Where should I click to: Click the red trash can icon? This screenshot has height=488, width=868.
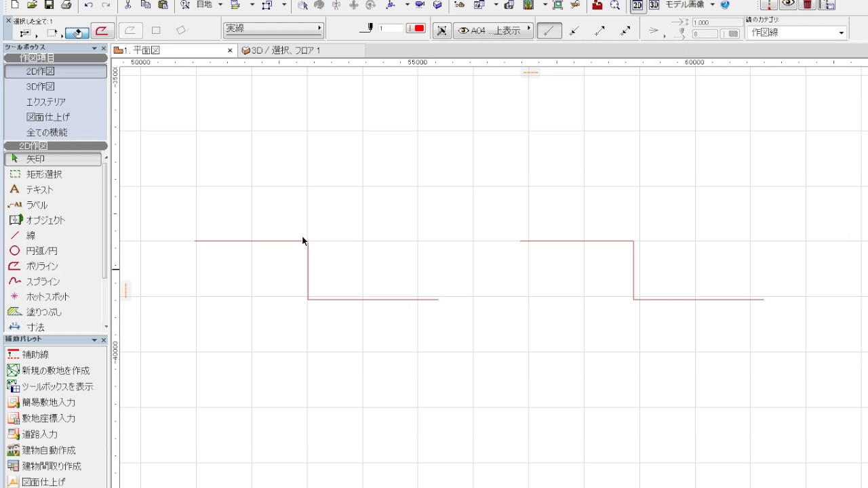click(807, 5)
